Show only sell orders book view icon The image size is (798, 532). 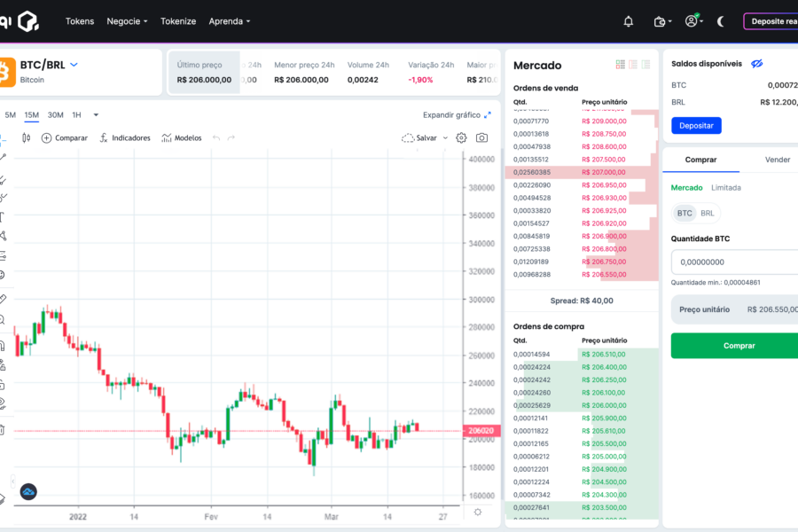[x=633, y=65]
